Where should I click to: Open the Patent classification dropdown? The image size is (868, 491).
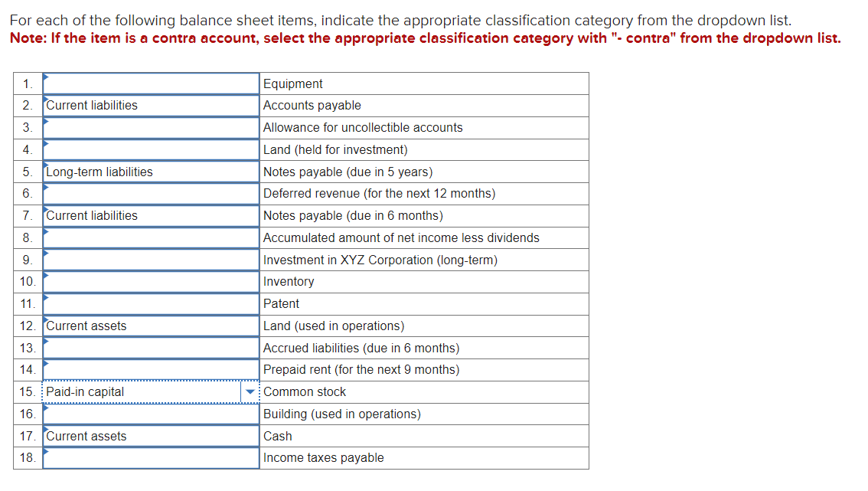pos(149,303)
